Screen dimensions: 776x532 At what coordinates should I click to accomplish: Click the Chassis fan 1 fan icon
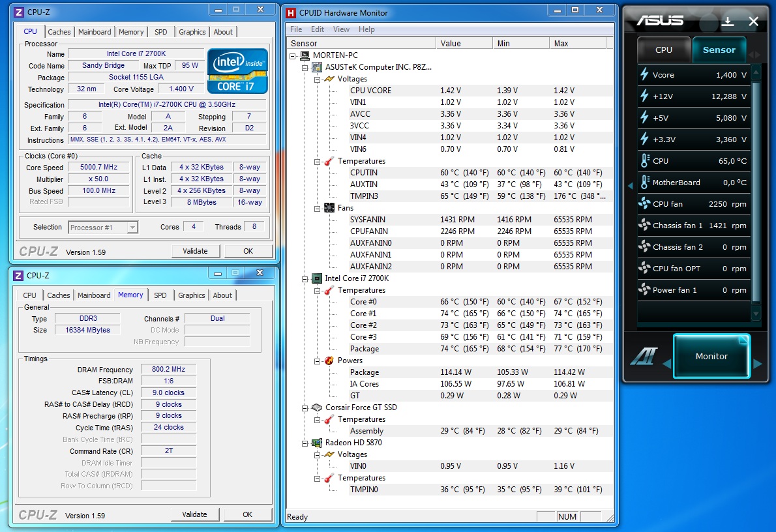pos(644,225)
